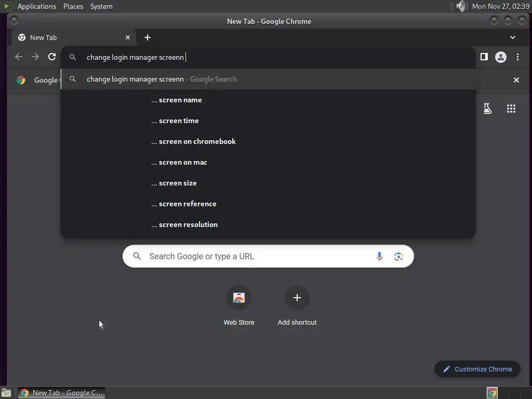Open the side panel icon

(x=484, y=57)
